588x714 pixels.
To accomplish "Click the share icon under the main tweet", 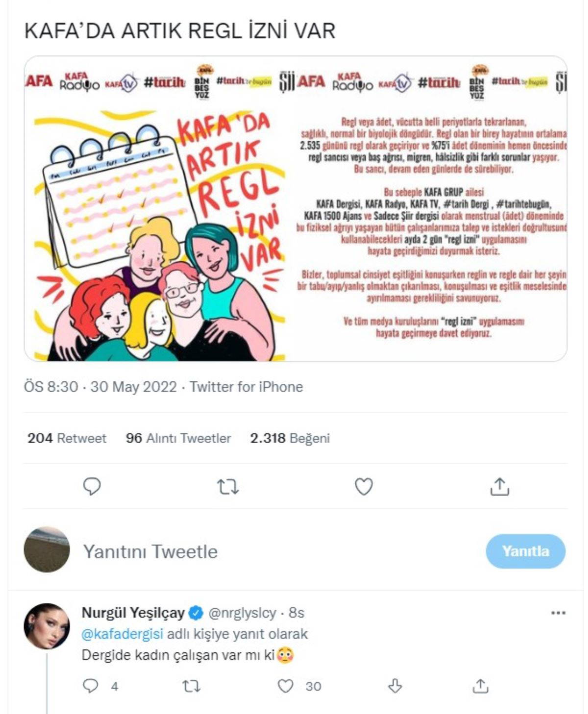I will coord(499,487).
